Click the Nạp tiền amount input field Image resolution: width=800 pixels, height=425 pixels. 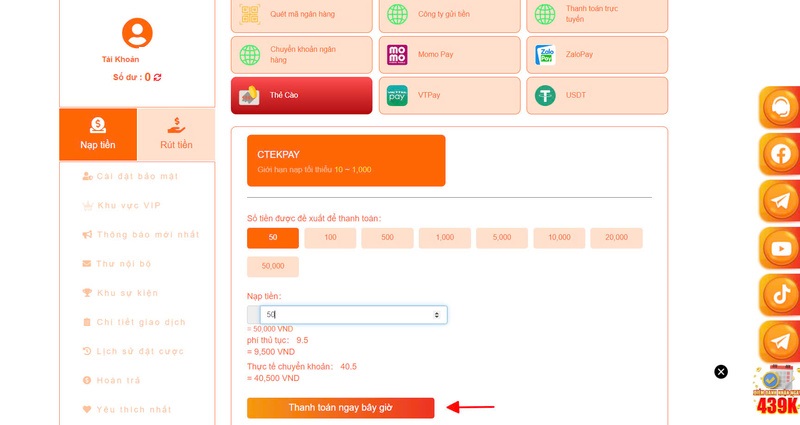pos(353,315)
